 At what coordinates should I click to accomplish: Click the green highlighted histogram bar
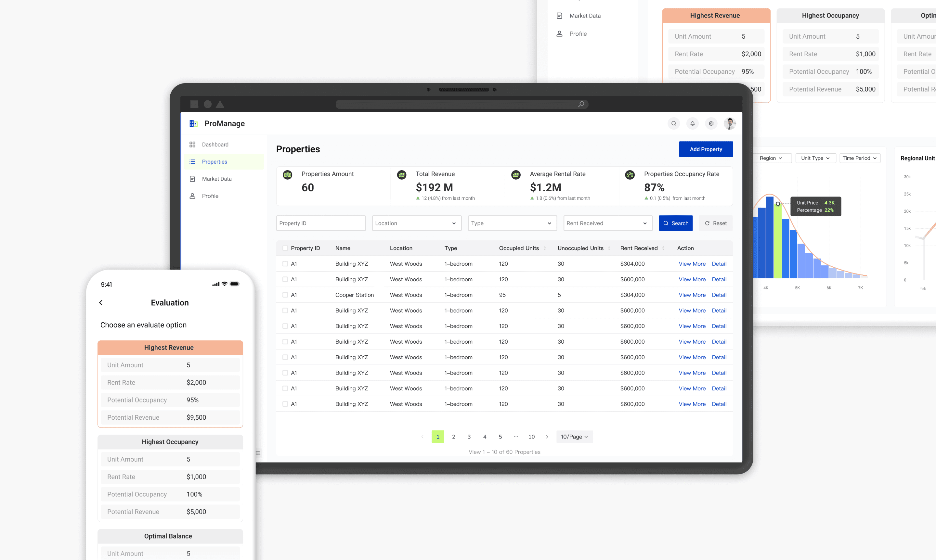[777, 242]
